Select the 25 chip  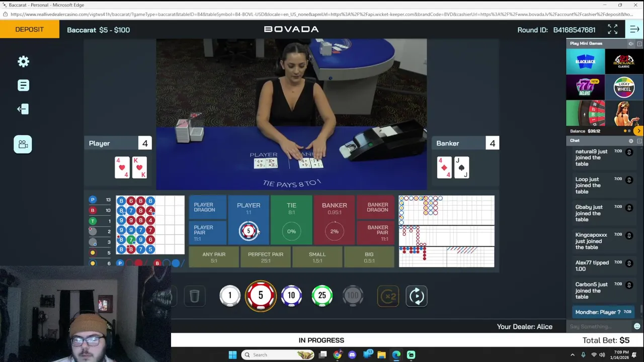(322, 296)
